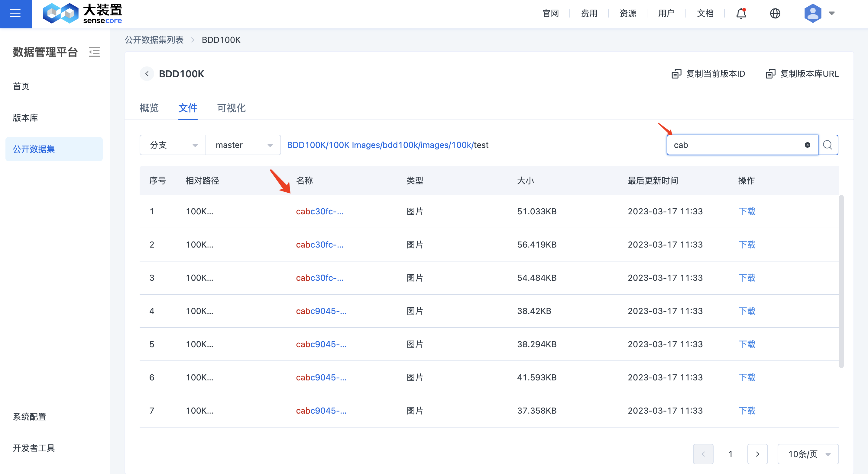Switch to the 可视化 tab
Screen dimensions: 868x474
(x=231, y=108)
